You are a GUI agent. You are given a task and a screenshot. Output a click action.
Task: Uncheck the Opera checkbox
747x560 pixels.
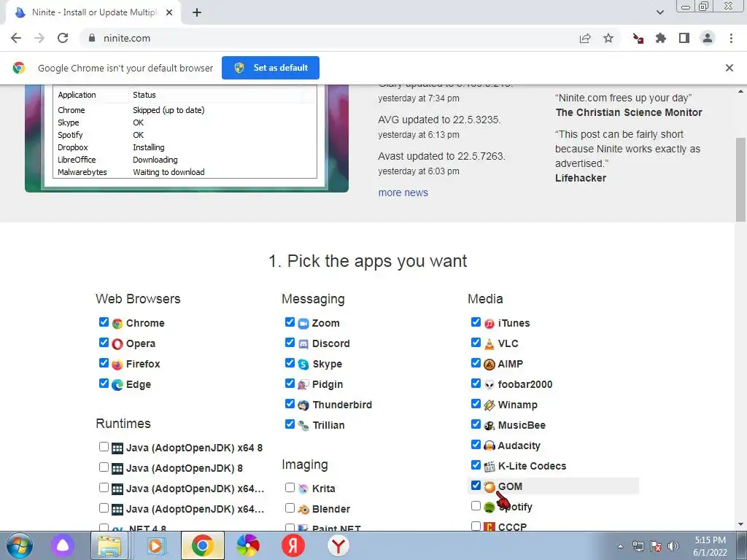tap(104, 343)
